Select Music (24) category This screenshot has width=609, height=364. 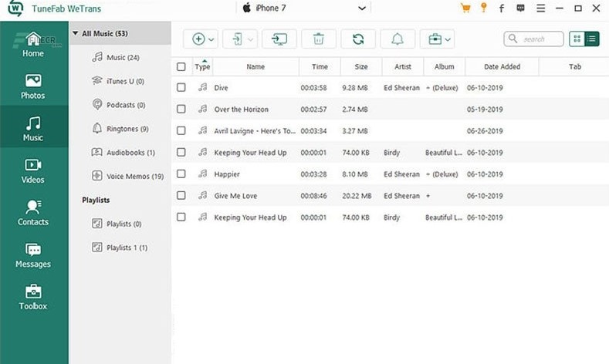[x=120, y=57]
